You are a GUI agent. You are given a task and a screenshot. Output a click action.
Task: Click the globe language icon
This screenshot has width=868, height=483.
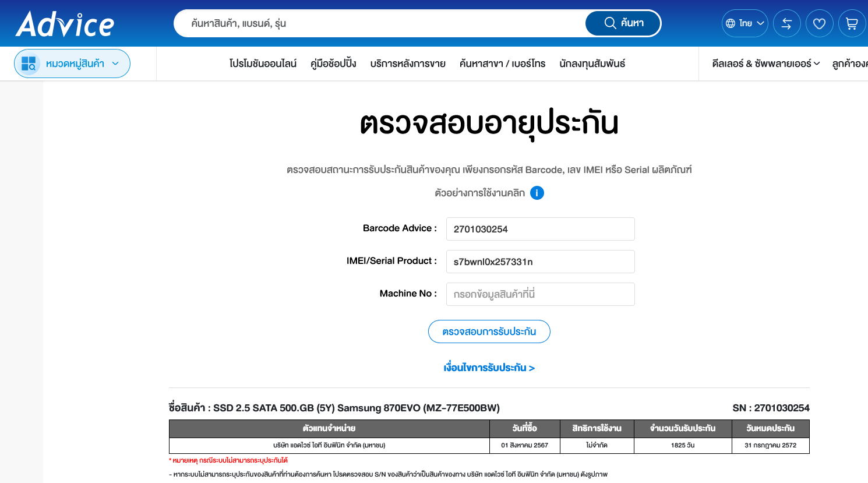[x=731, y=23]
